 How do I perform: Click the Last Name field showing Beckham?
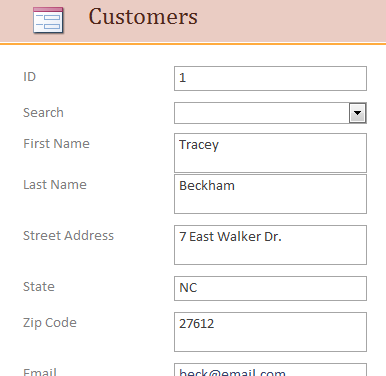tap(270, 194)
